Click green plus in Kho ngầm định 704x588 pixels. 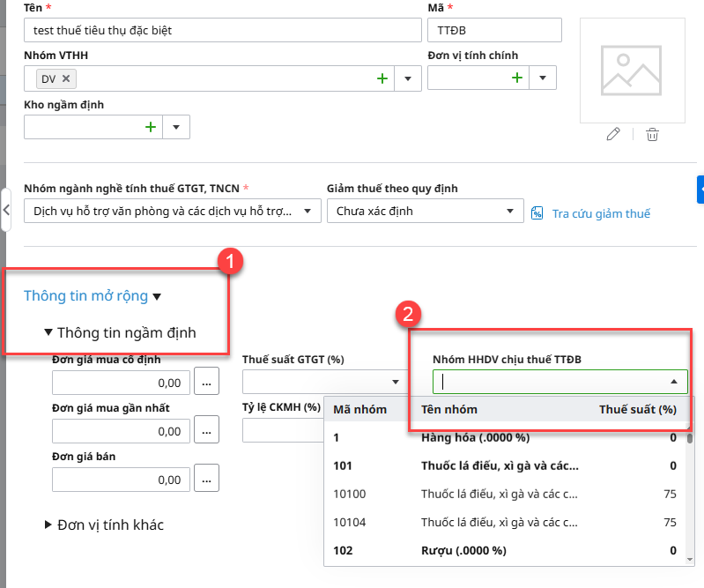tap(151, 127)
